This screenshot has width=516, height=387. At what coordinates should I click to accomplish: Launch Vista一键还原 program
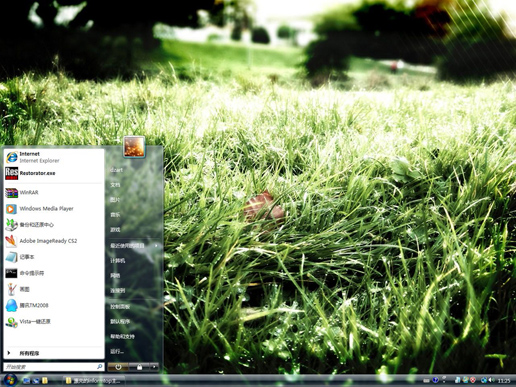coord(53,322)
